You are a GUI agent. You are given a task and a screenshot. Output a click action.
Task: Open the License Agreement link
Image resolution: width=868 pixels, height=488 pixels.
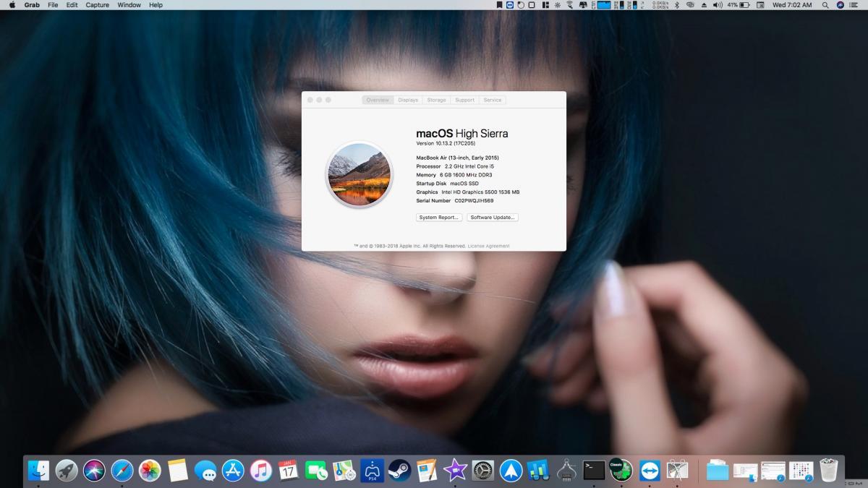[488, 246]
